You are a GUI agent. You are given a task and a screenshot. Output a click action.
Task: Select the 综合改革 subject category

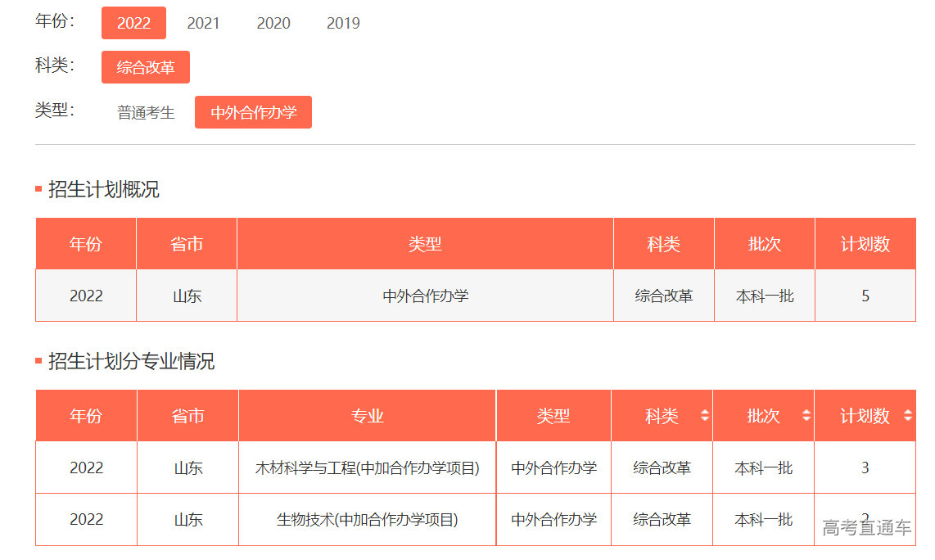pyautogui.click(x=146, y=67)
